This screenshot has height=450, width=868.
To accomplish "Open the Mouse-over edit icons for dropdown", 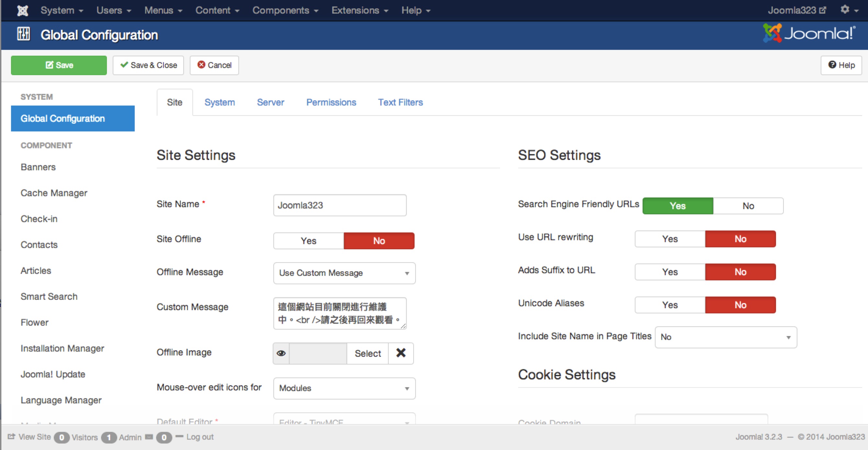I will [x=344, y=388].
